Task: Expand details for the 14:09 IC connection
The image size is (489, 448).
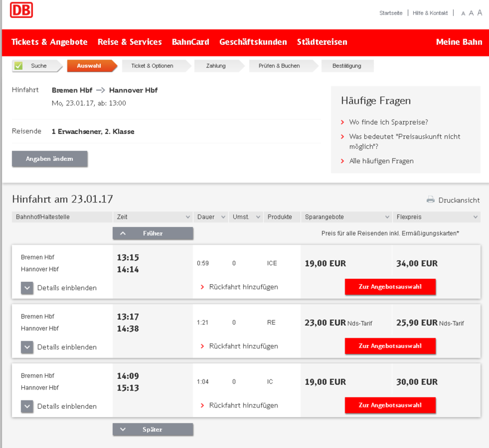Action: [27, 406]
